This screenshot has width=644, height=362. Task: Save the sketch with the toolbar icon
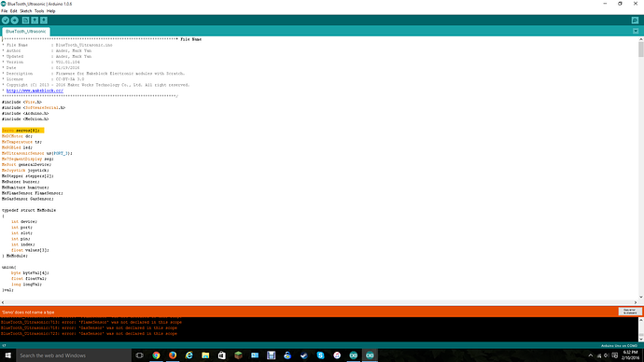point(44,21)
